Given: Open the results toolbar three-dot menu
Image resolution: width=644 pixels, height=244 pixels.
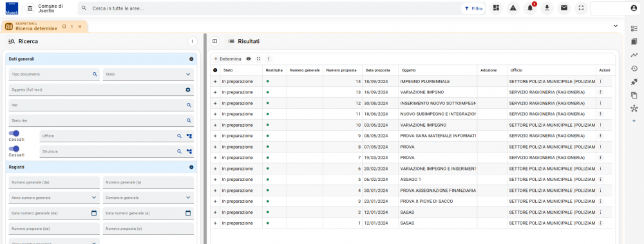Looking at the screenshot, I should [269, 59].
